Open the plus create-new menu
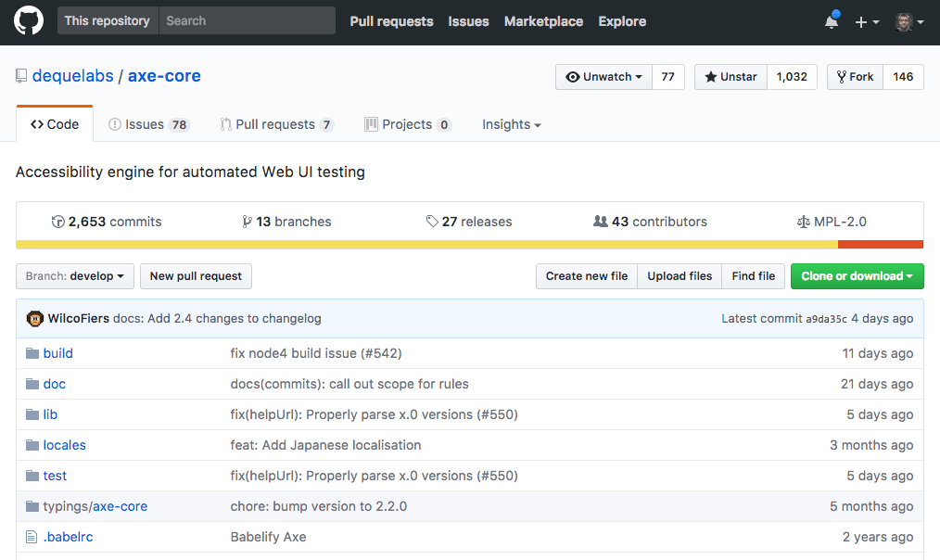 tap(867, 22)
